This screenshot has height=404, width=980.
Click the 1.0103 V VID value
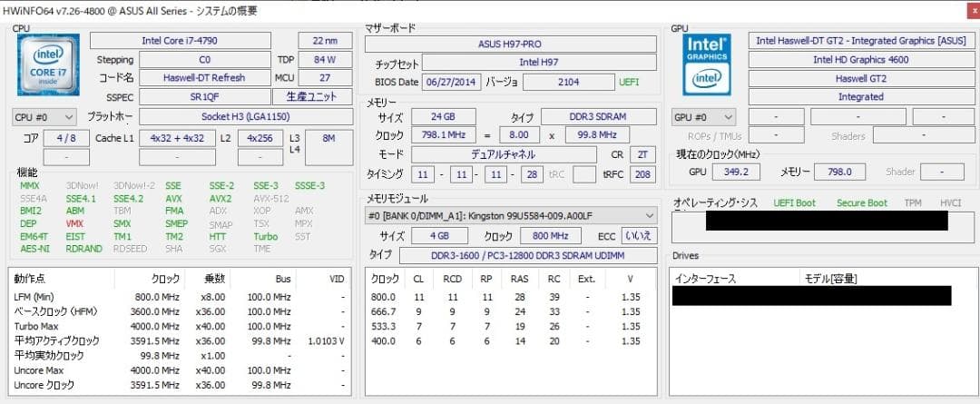click(x=327, y=341)
